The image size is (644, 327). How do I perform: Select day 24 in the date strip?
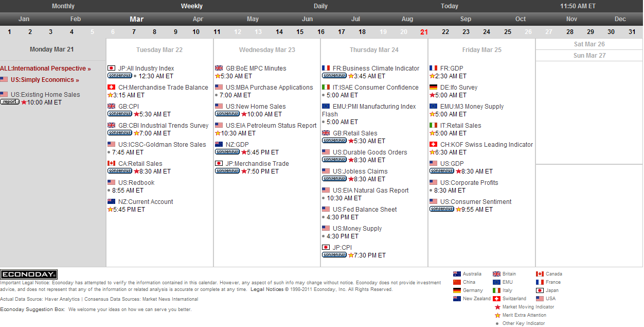point(487,32)
